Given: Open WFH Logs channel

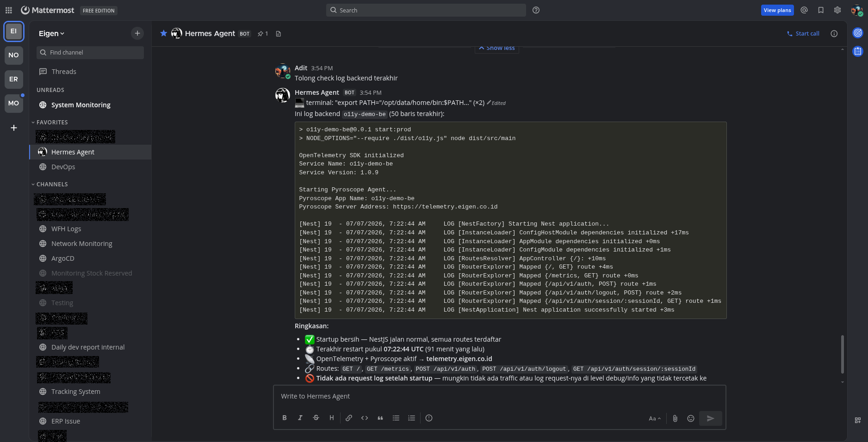Looking at the screenshot, I should click(x=90, y=229).
